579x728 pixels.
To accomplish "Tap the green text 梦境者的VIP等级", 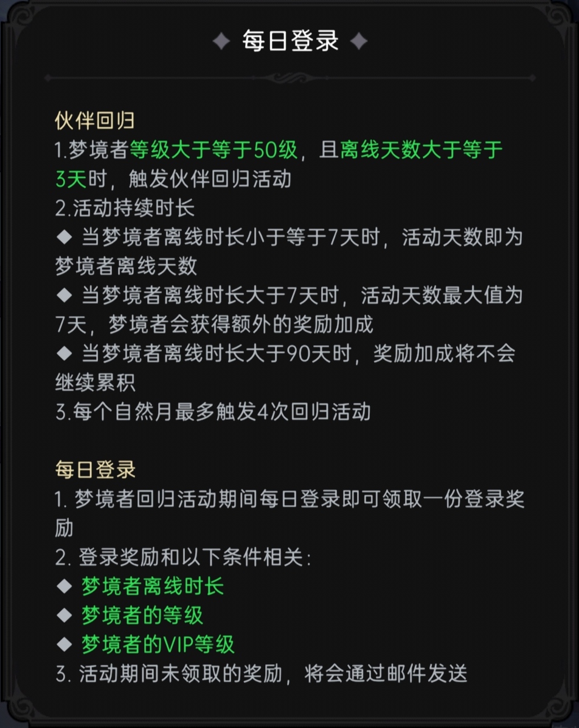I will [x=158, y=645].
